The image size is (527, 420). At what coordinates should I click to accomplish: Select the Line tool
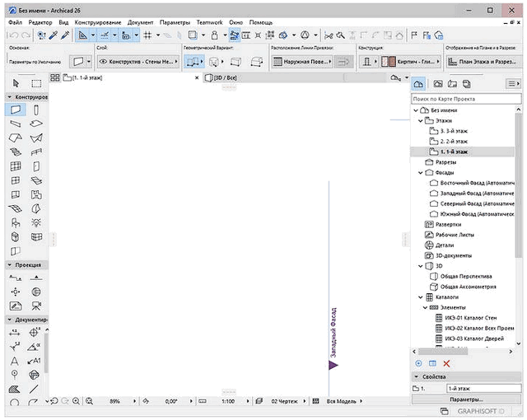[x=34, y=390]
